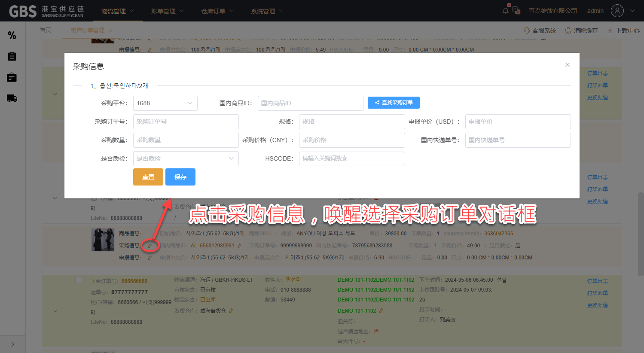Click the 查找采购订单 button

pyautogui.click(x=394, y=103)
